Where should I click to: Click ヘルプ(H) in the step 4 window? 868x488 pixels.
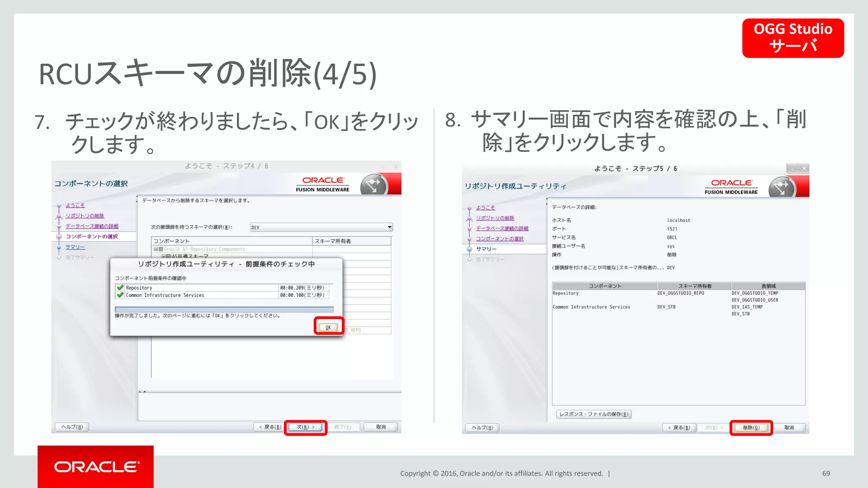point(72,427)
